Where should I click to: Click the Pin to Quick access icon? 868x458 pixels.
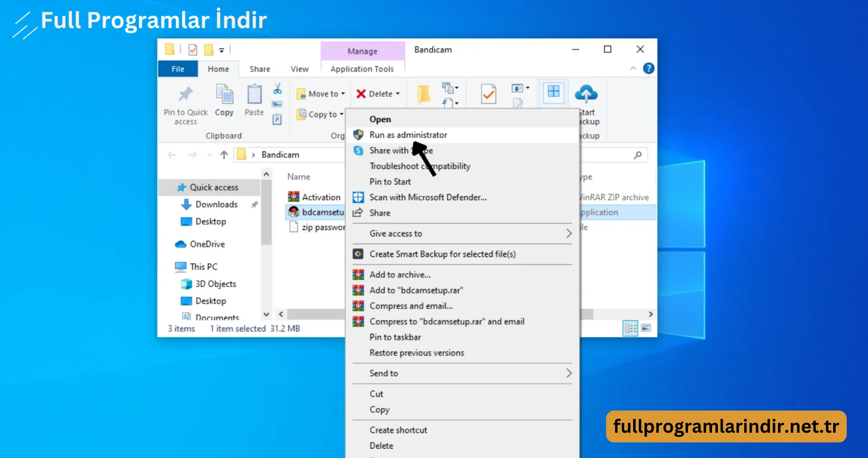click(185, 94)
